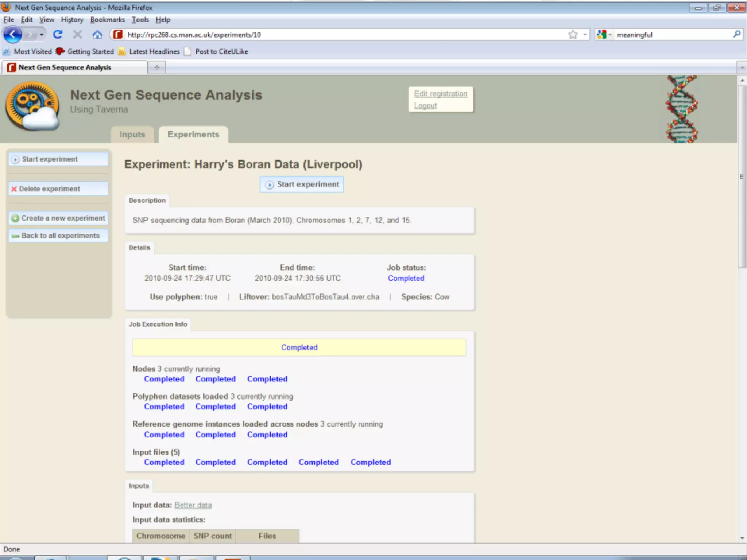747x560 pixels.
Task: Click the Stop loading X icon
Action: (77, 35)
